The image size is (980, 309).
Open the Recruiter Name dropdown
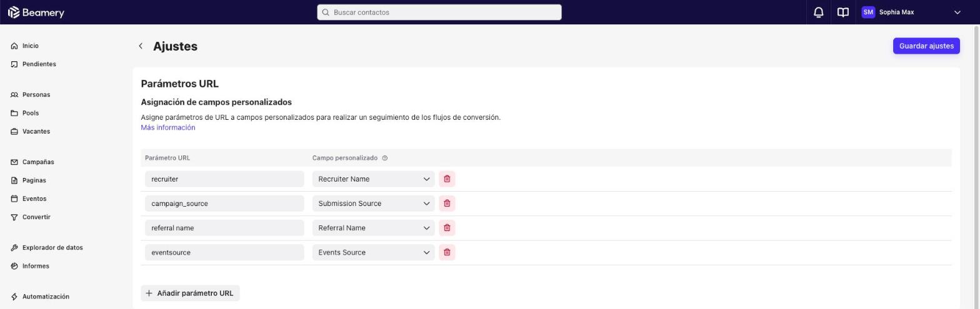tap(373, 179)
